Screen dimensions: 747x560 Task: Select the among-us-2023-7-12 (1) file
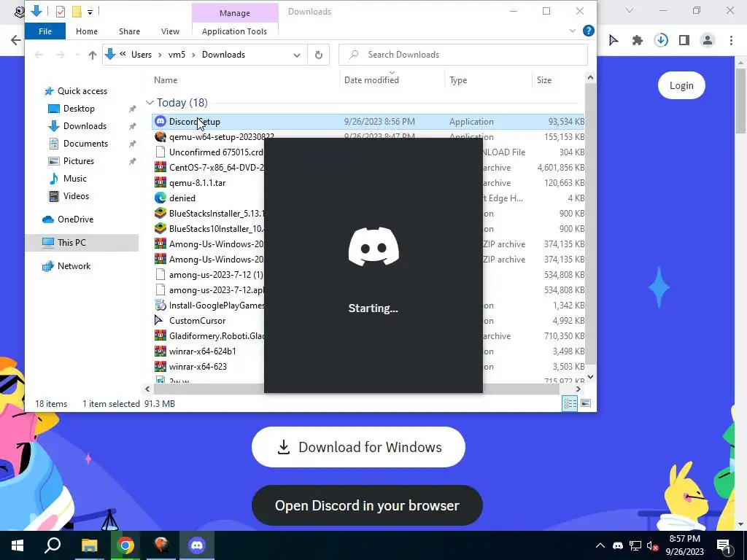tap(368, 274)
